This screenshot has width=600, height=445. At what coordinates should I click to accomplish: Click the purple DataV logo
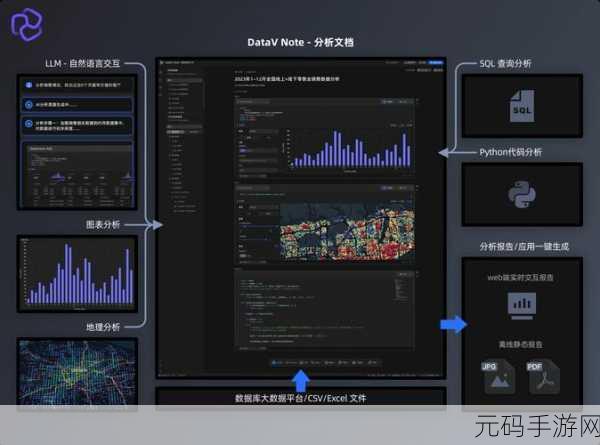27,24
